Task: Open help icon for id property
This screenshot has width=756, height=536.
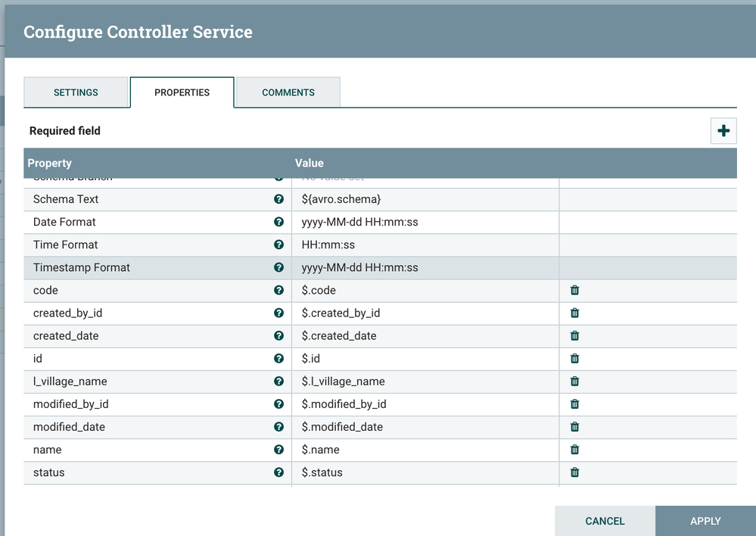Action: 278,358
